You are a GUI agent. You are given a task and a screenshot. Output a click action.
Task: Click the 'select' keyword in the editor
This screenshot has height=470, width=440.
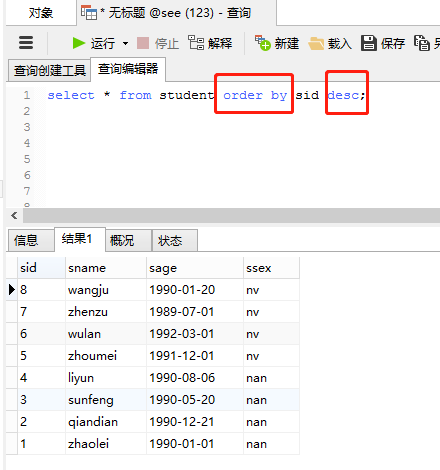pyautogui.click(x=71, y=95)
